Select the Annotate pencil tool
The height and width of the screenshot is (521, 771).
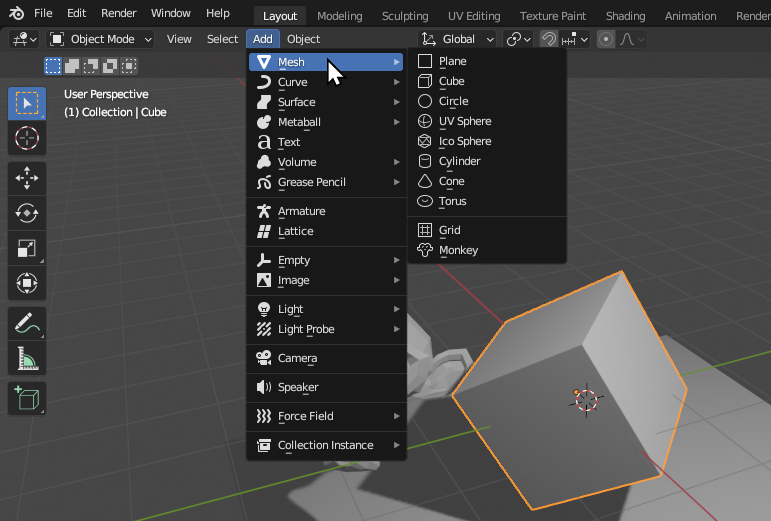tap(27, 323)
